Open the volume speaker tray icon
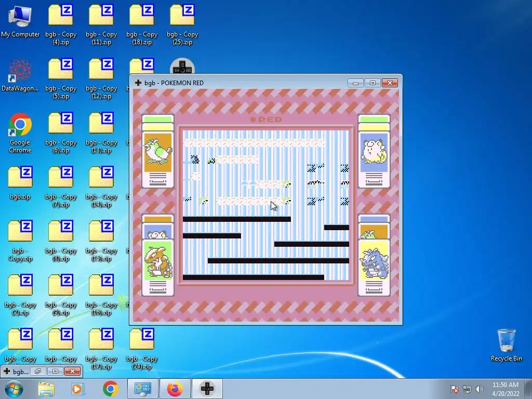The image size is (532, 399). [479, 389]
